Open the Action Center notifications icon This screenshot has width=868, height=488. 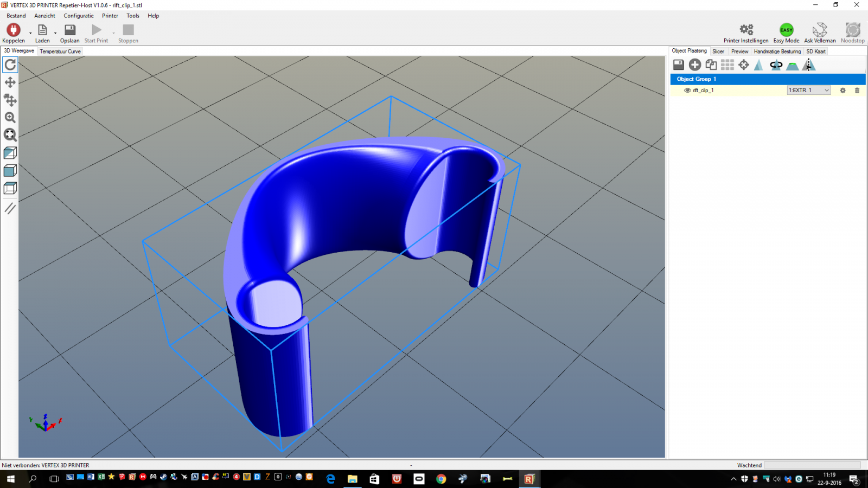[x=854, y=479]
